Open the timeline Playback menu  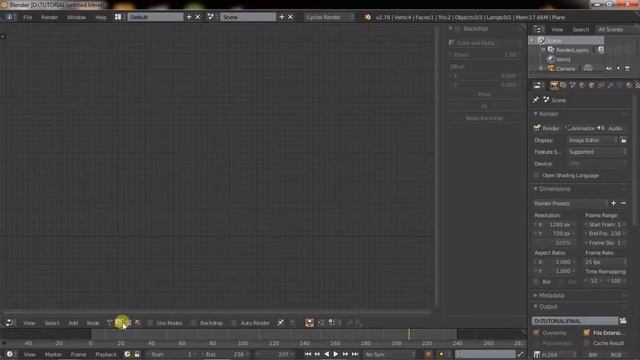[x=106, y=354]
